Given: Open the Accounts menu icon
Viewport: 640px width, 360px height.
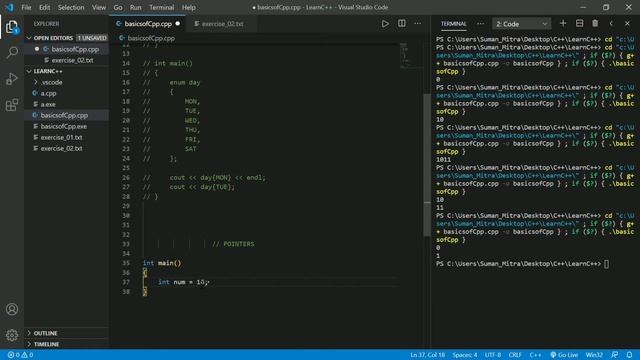Looking at the screenshot, I should click(x=12, y=309).
